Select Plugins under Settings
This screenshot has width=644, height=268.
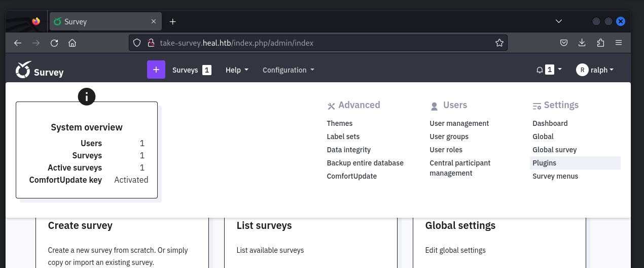pos(544,163)
